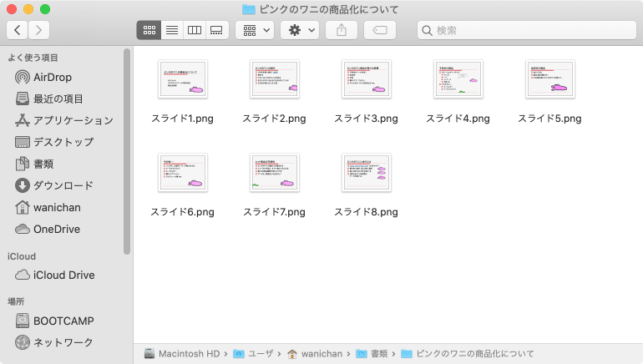Click the Share toolbar button

point(342,30)
